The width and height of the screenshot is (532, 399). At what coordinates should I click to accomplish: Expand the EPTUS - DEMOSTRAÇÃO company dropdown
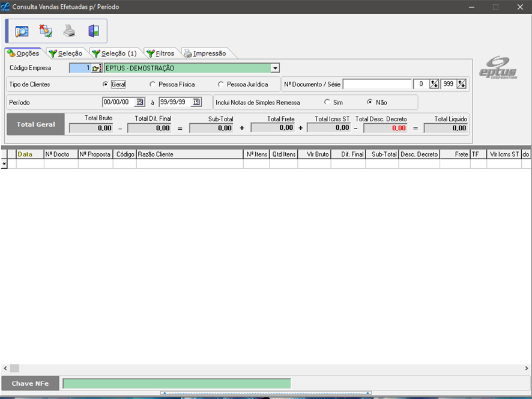coord(275,69)
